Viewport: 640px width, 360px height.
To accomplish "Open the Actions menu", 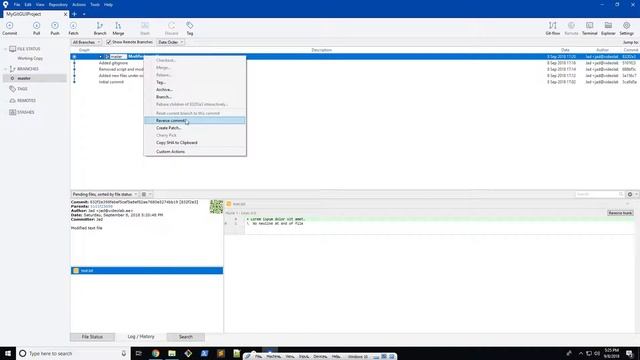I will [x=79, y=4].
